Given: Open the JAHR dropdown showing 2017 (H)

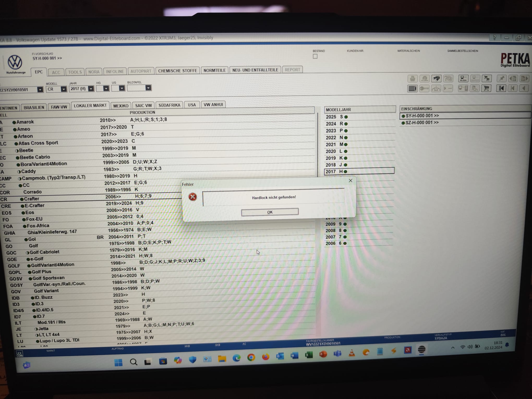Looking at the screenshot, I should tap(91, 89).
